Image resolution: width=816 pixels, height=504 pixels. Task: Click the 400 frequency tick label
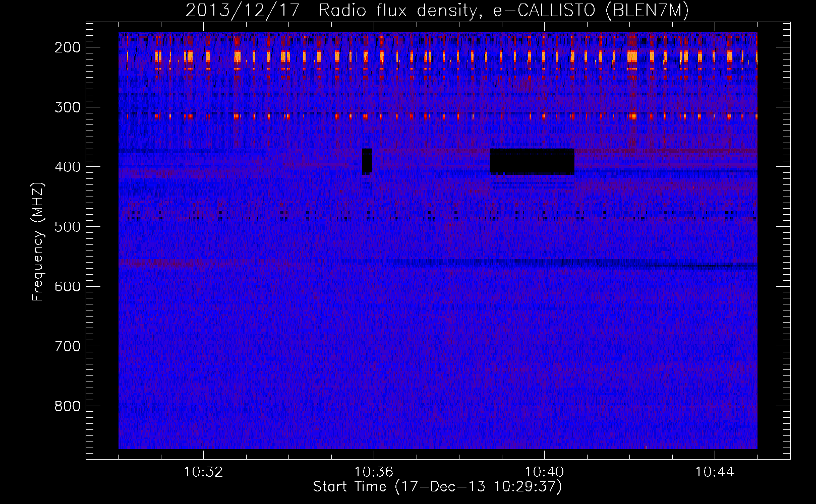[68, 167]
